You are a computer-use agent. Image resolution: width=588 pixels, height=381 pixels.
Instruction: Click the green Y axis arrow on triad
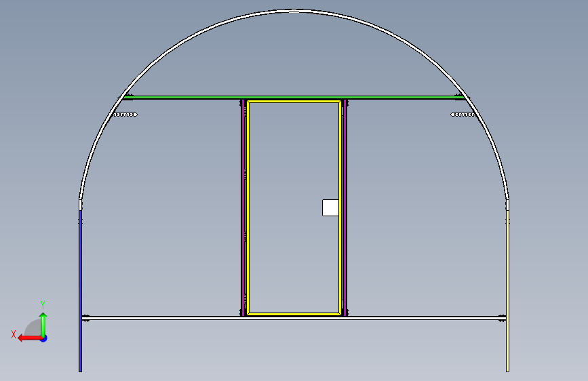pyautogui.click(x=43, y=324)
